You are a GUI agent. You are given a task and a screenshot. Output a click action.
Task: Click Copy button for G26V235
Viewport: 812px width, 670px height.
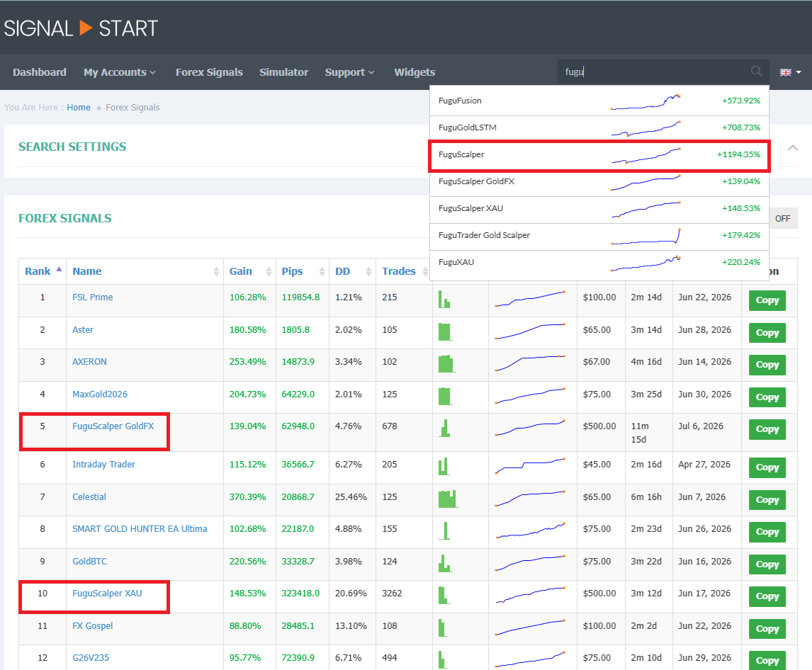click(767, 660)
